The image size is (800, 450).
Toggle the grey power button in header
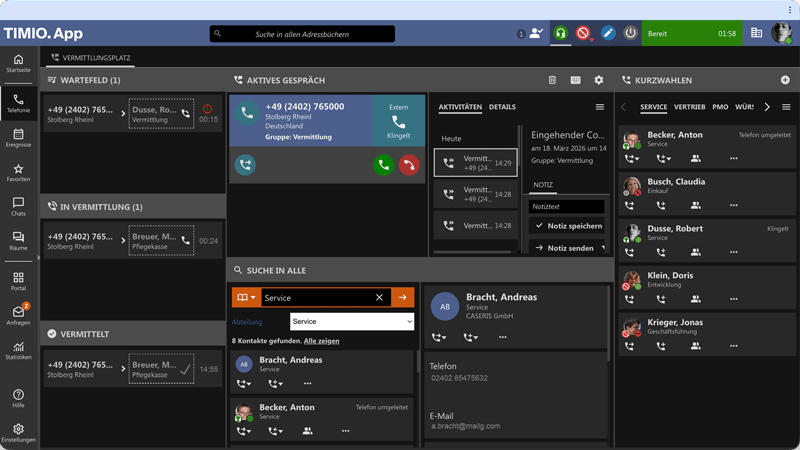pyautogui.click(x=630, y=33)
